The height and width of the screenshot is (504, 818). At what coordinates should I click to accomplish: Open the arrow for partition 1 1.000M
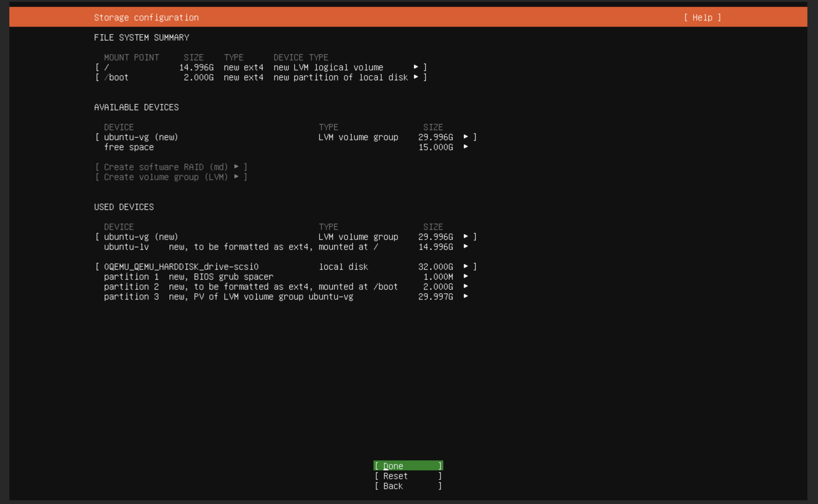click(466, 276)
